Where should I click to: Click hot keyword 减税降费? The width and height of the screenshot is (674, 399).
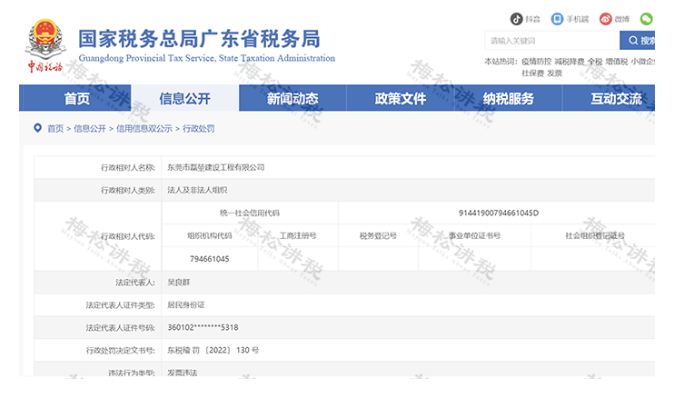[569, 61]
